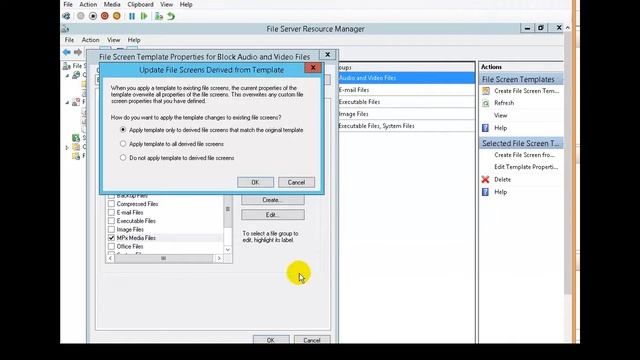Click the Create... file group button

click(273, 200)
